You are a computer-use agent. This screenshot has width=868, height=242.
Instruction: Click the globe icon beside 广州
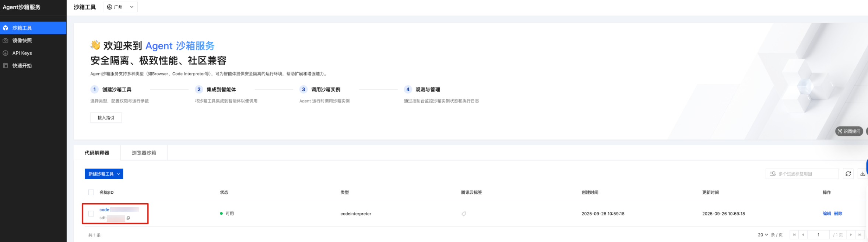[x=109, y=7]
